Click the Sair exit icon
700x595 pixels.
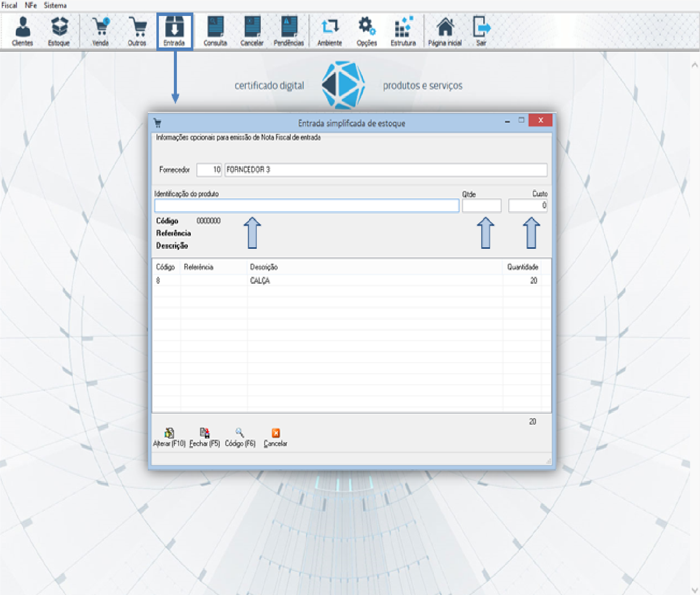pyautogui.click(x=481, y=31)
